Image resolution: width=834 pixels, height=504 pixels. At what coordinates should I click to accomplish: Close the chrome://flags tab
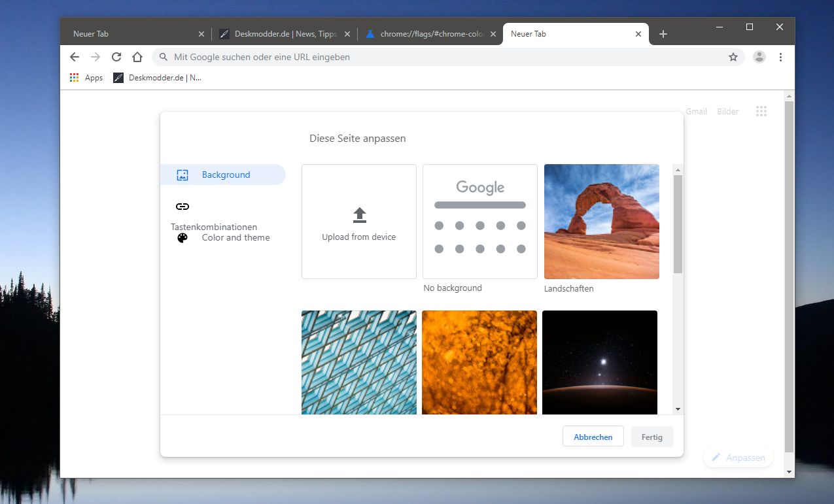[493, 34]
